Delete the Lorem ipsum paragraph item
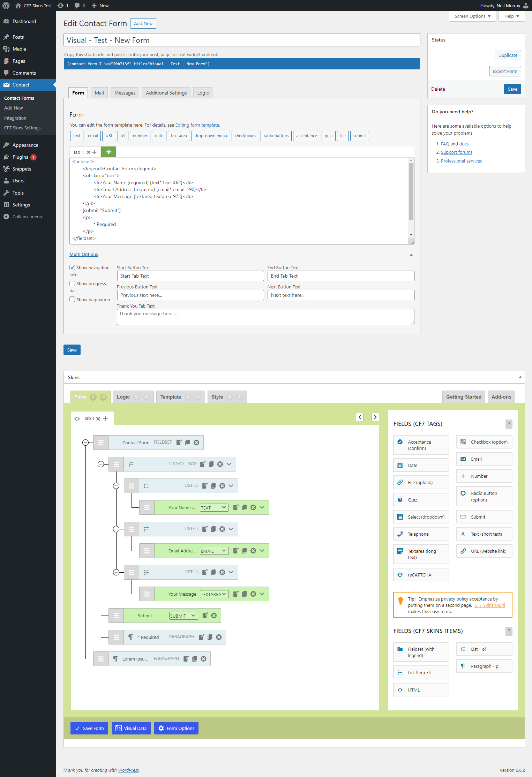532x777 pixels. 203,659
